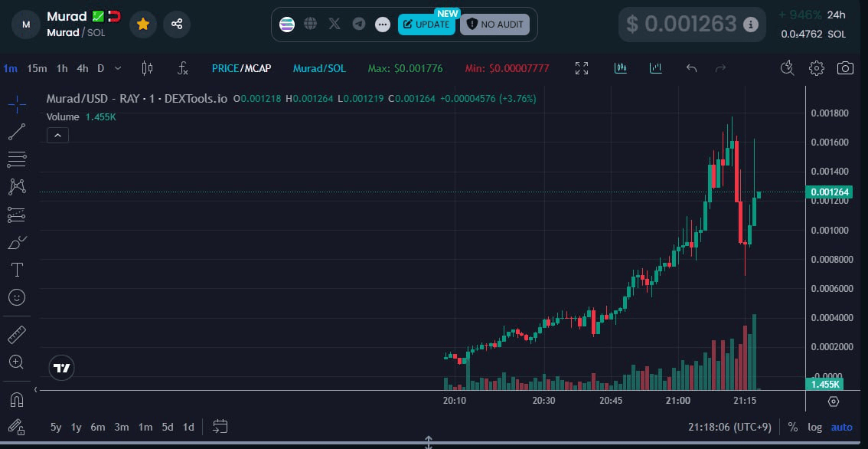Click the fullscreen expand icon
868x449 pixels.
(582, 68)
